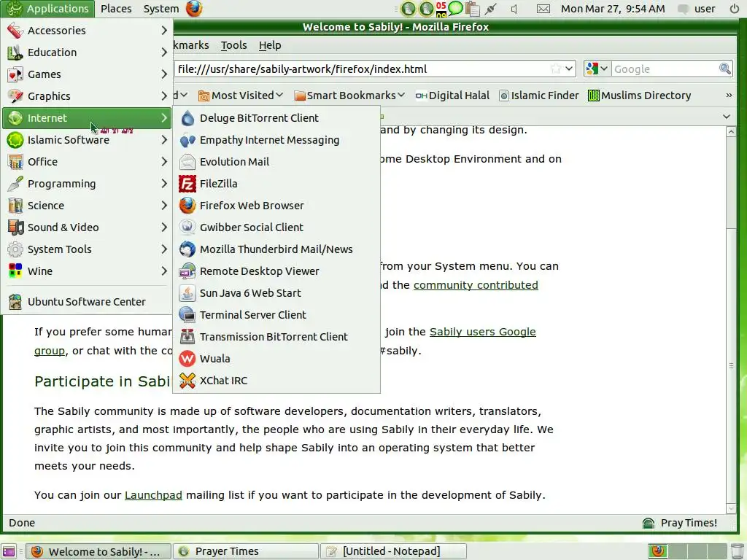Open the Islamic Software submenu
747x560 pixels.
[x=88, y=140]
